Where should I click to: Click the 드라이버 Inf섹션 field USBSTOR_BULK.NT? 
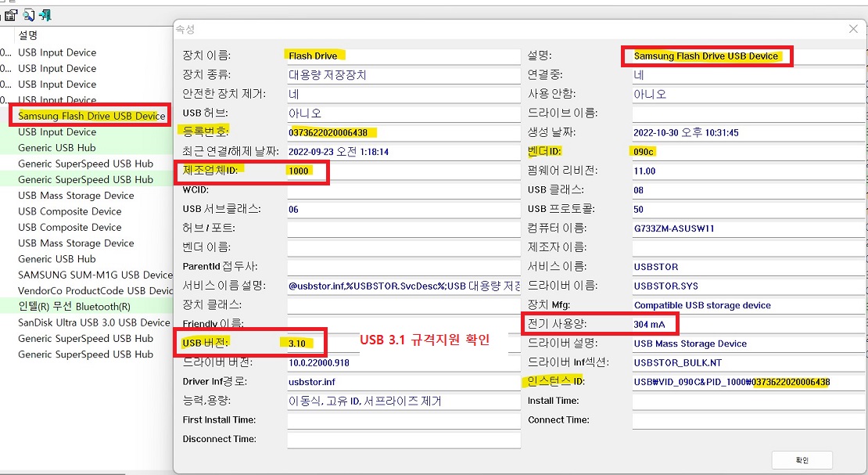[748, 363]
